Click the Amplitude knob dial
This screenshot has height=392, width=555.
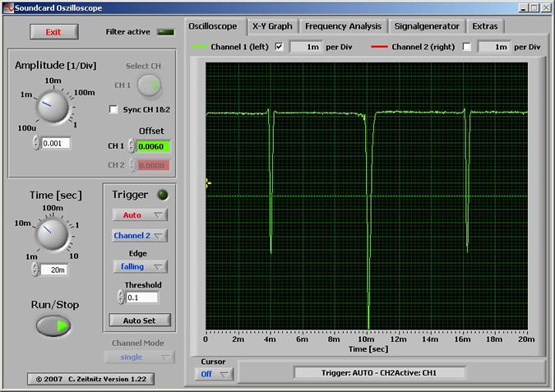click(52, 108)
